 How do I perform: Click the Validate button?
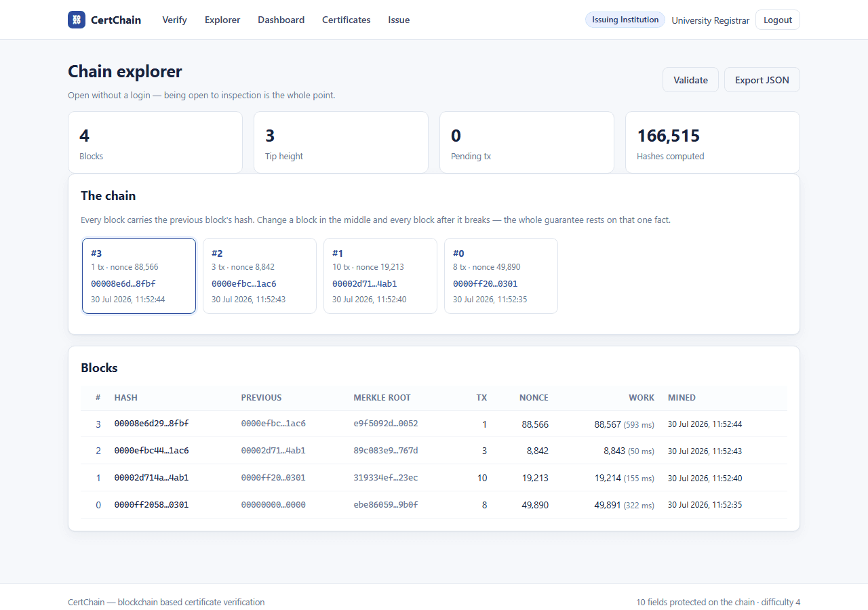[x=690, y=79]
